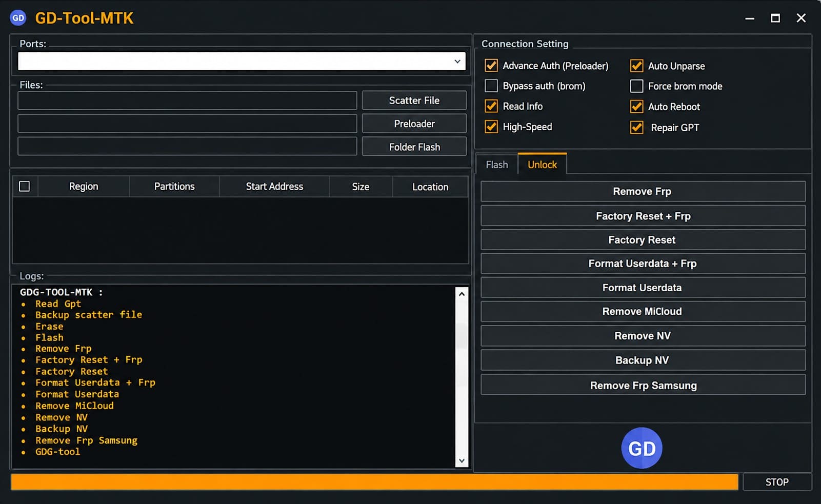
Task: Click 'Backup scatter file' log line
Action: click(89, 315)
